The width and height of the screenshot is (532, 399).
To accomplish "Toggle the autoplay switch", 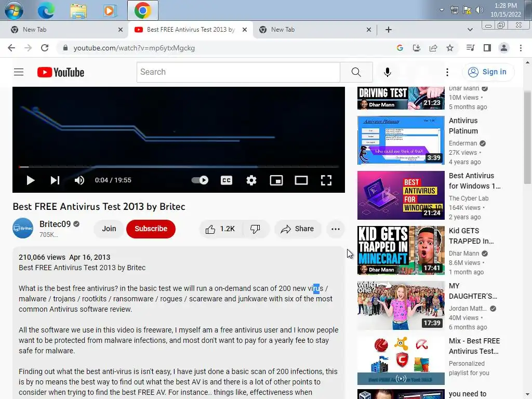I will tap(200, 180).
